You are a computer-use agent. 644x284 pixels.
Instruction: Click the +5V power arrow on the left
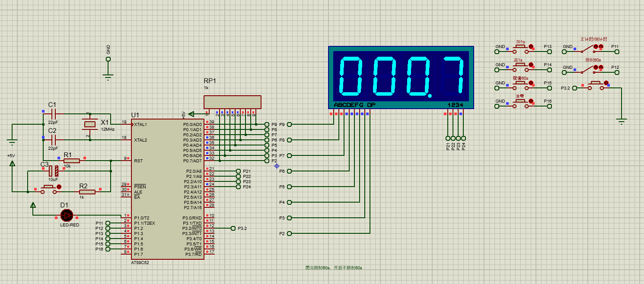point(12,164)
